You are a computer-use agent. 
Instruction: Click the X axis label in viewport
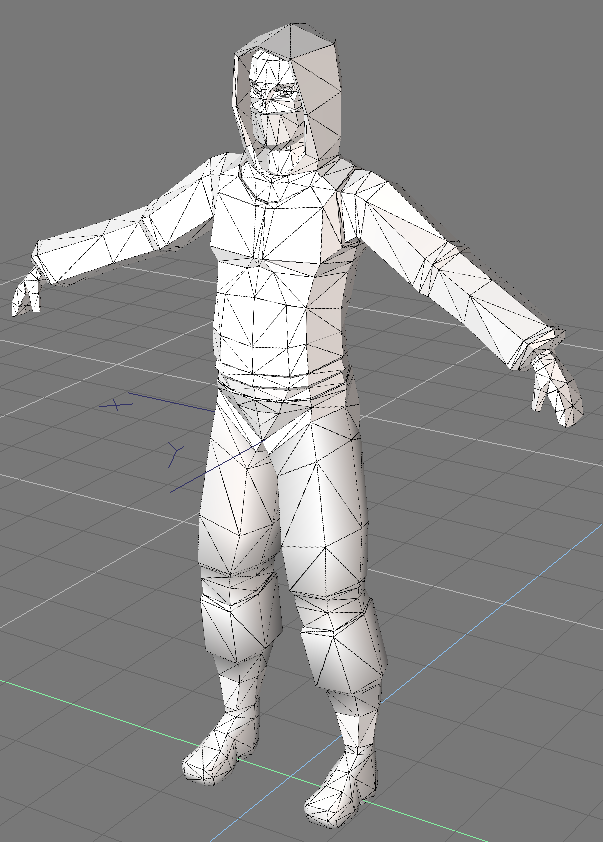(x=116, y=405)
